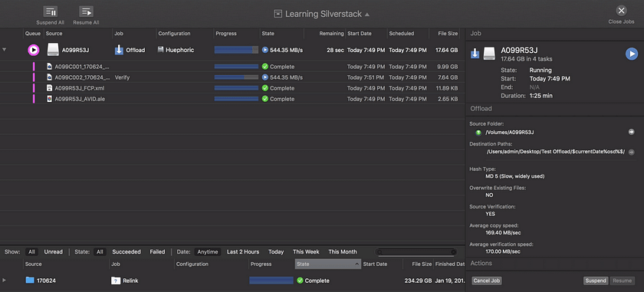
Task: Click the /Volumes/A099R53J source path
Action: [x=510, y=133]
